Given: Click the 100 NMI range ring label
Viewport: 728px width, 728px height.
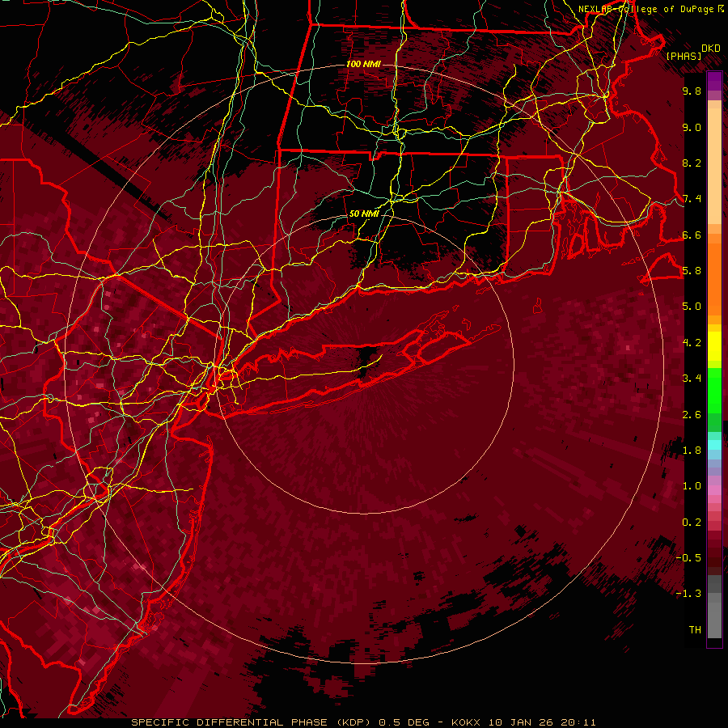Looking at the screenshot, I should [363, 64].
